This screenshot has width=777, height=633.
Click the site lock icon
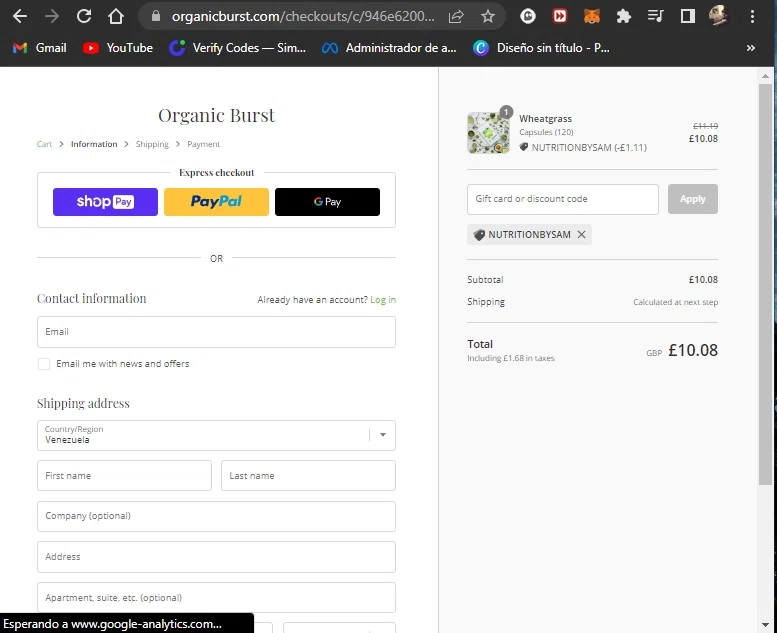(x=156, y=16)
